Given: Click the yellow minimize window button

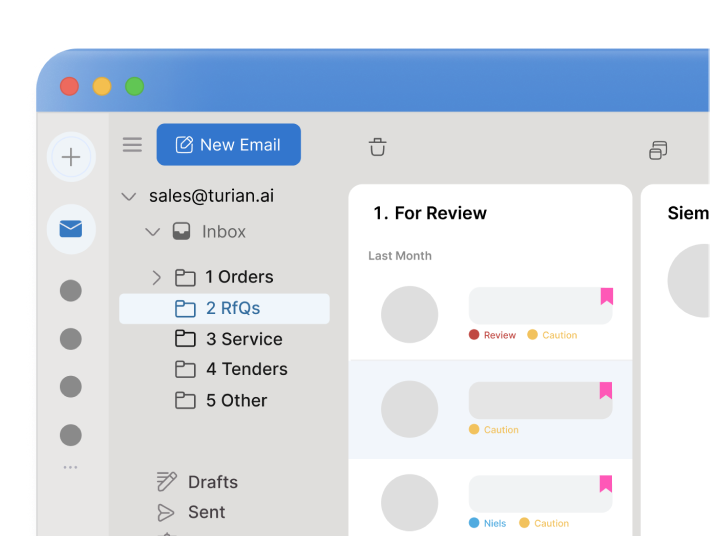Looking at the screenshot, I should (102, 86).
